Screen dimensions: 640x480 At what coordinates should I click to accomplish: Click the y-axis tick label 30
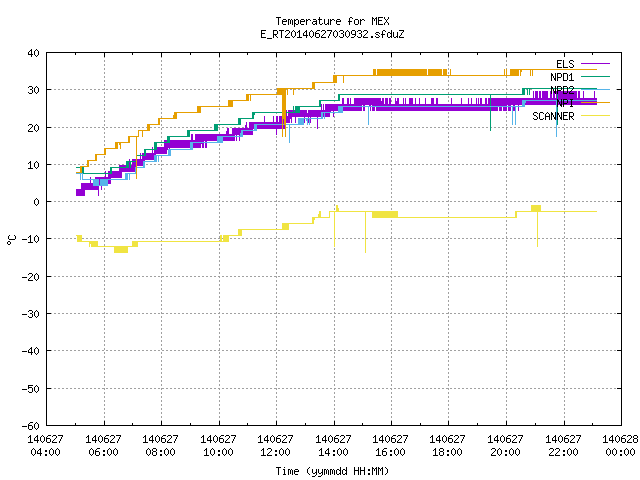[x=33, y=90]
